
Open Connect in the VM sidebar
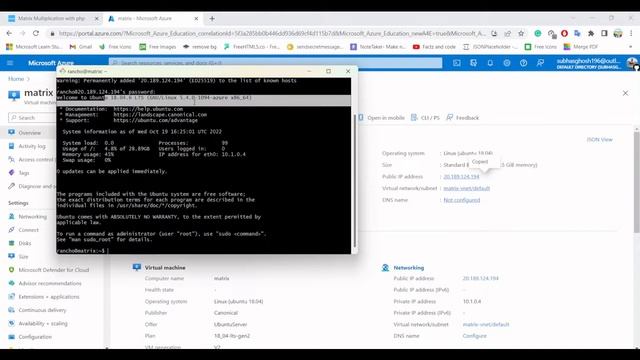pos(28,230)
